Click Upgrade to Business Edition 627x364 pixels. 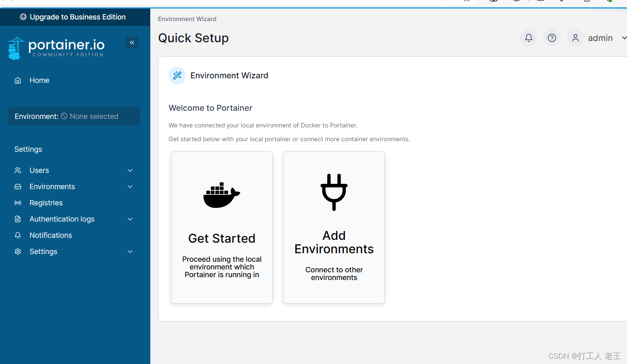(x=78, y=17)
